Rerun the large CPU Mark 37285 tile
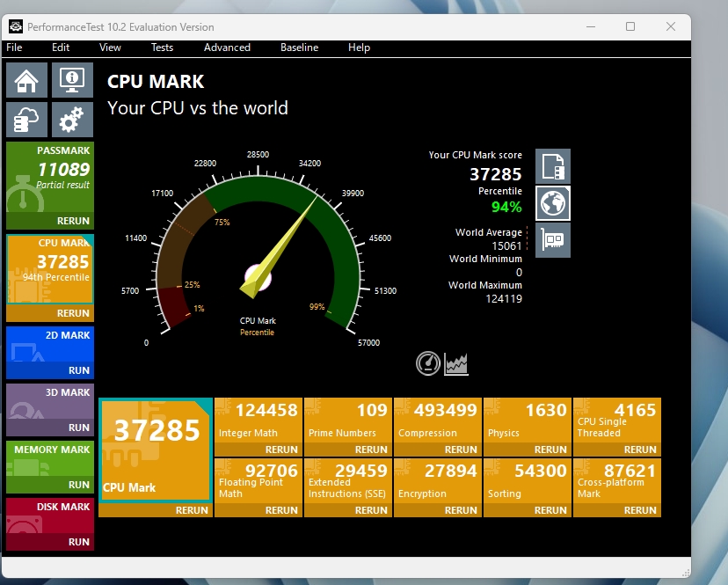Screen dimensions: 728x585 [x=156, y=510]
